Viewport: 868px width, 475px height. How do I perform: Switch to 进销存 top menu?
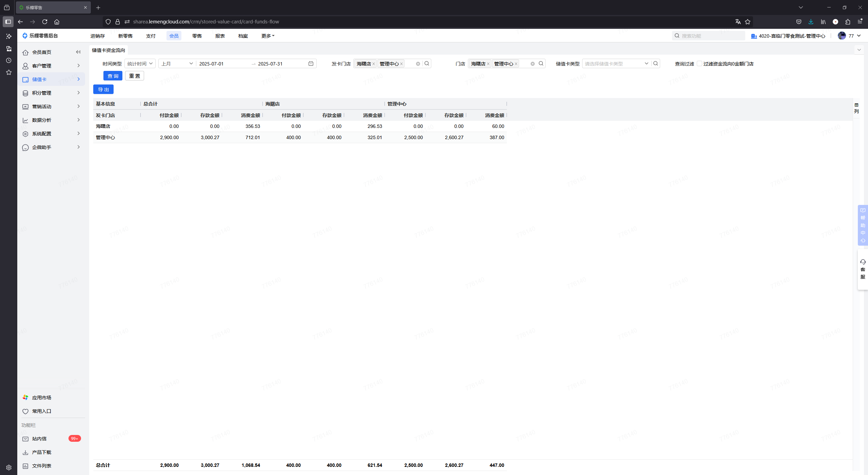coord(98,36)
